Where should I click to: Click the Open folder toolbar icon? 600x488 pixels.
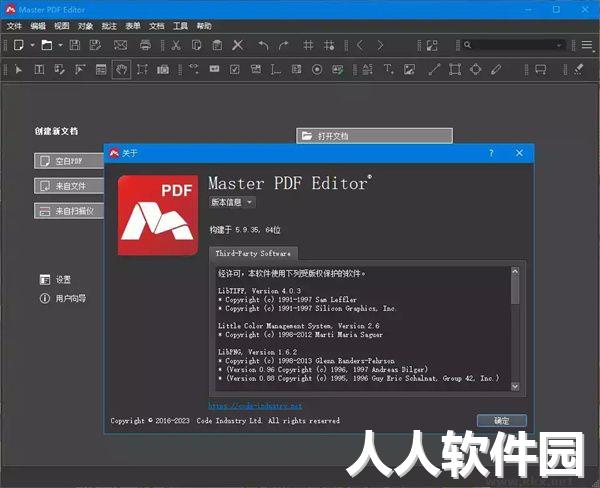47,45
